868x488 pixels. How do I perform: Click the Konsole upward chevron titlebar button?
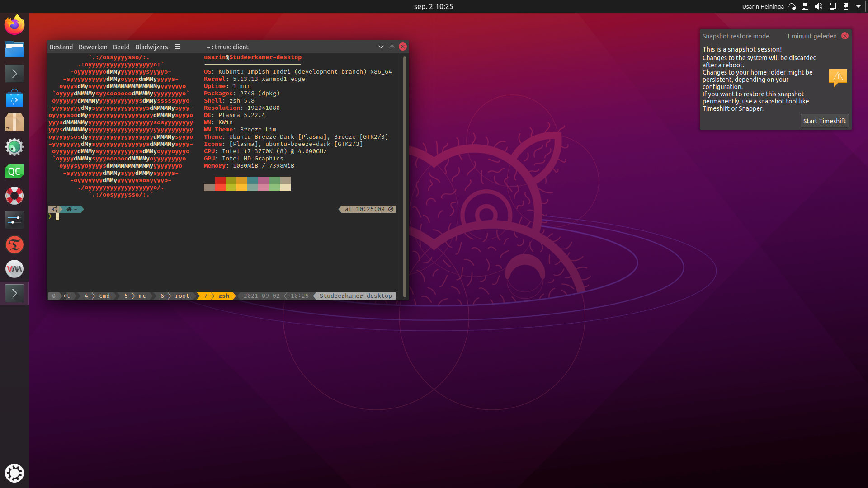[x=392, y=47]
